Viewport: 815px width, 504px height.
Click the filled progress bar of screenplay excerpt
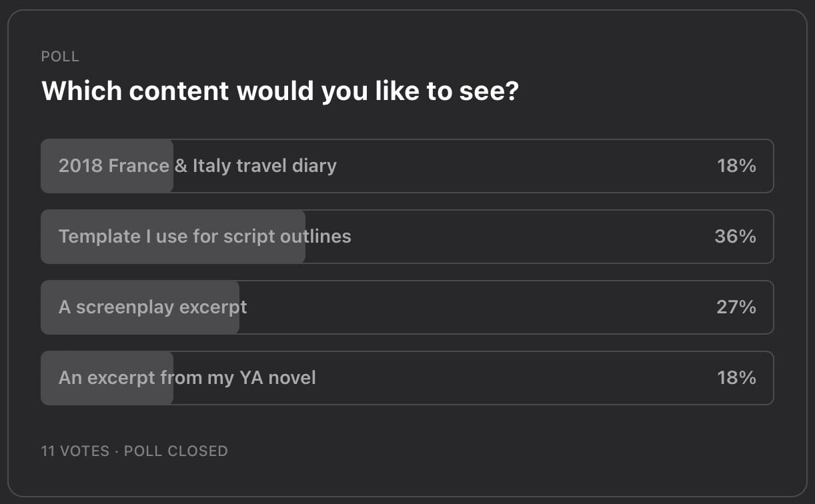coord(140,307)
